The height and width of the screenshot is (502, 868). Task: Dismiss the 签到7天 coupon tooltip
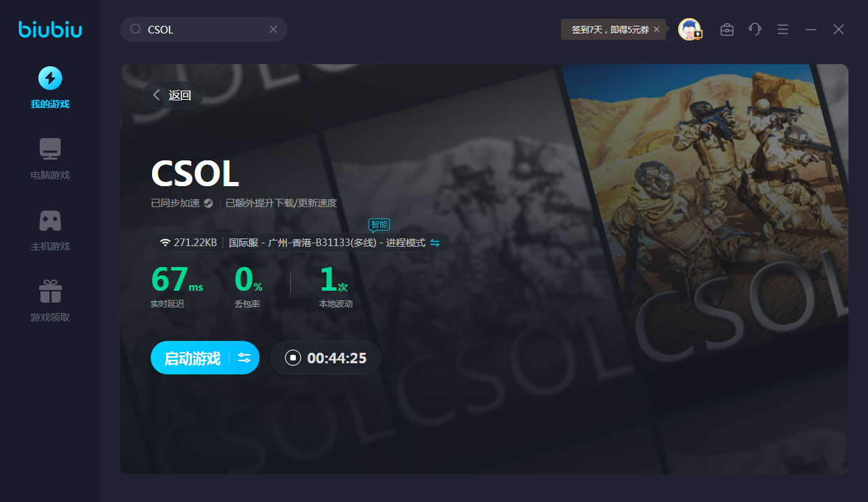pos(657,30)
